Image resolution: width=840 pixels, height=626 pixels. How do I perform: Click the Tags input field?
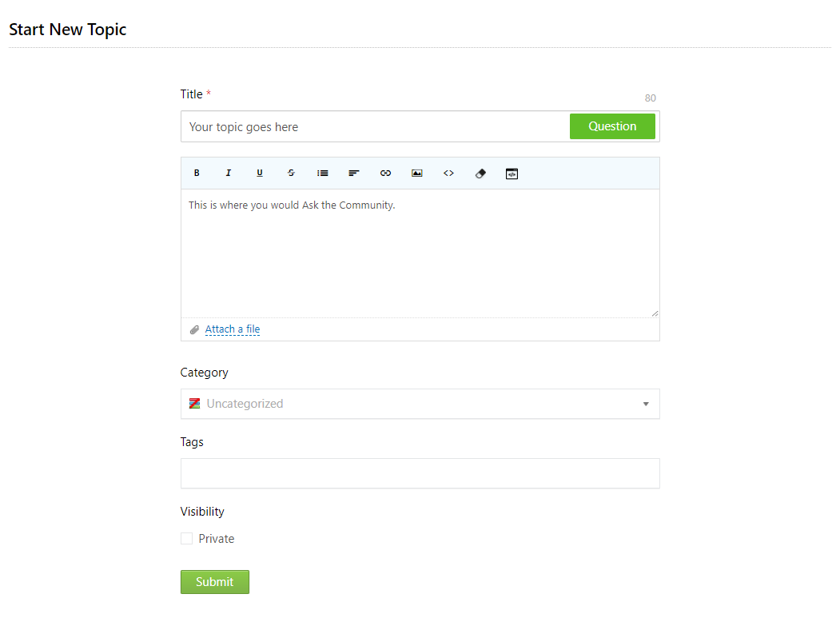420,473
